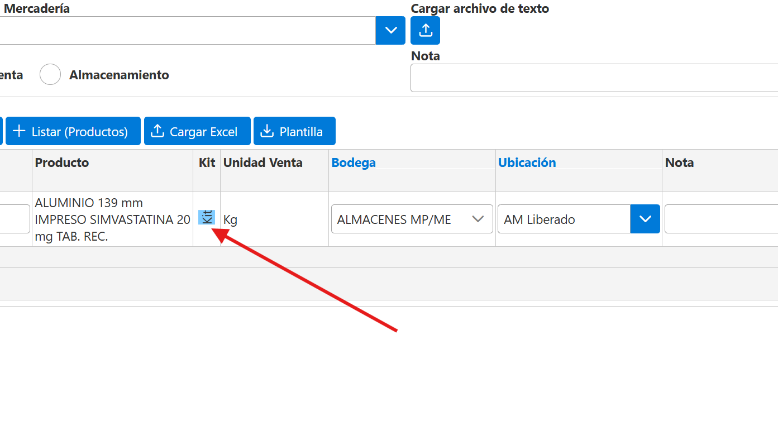This screenshot has width=778, height=440.
Task: Select the Almacenamiento radio button
Action: pos(50,74)
